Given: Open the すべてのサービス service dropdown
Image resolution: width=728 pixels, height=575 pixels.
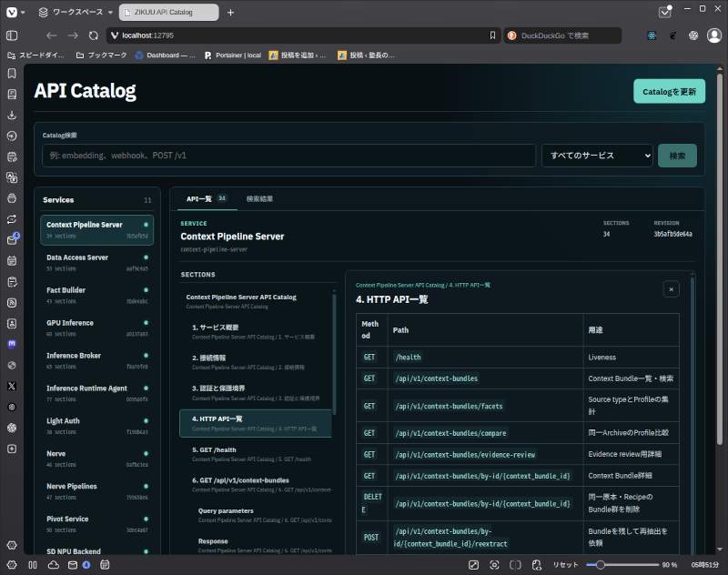Looking at the screenshot, I should (x=597, y=156).
